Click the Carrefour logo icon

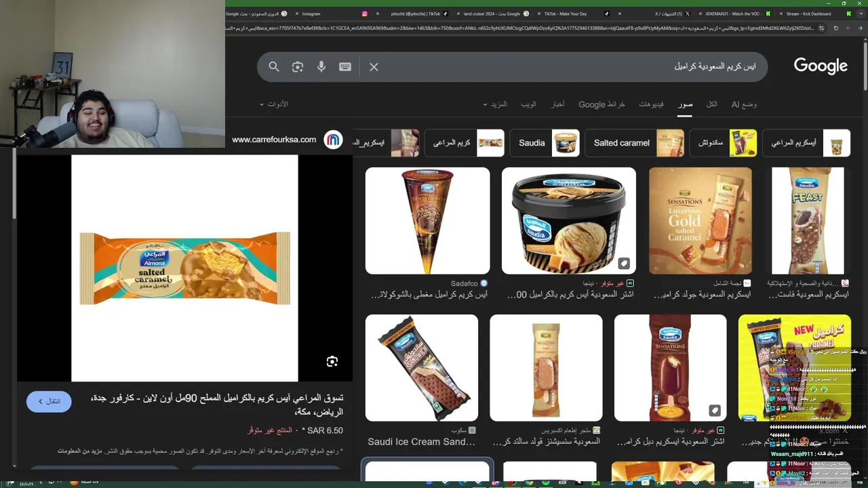(333, 140)
